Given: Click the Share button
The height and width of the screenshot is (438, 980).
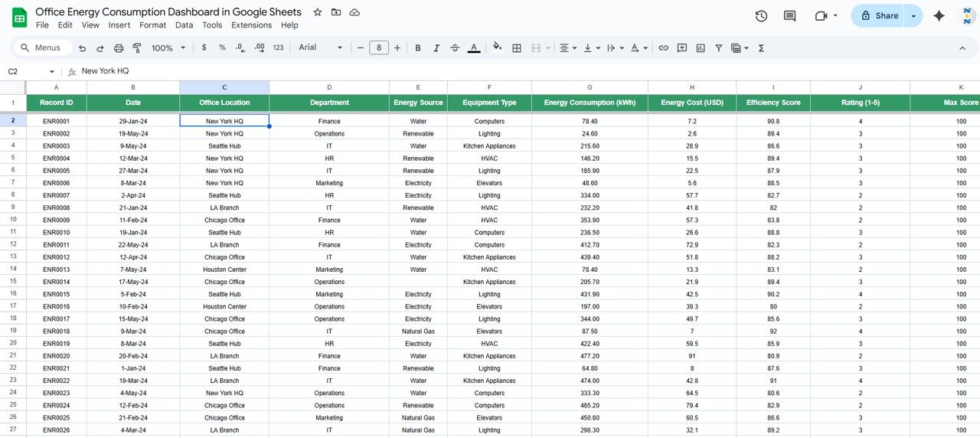Looking at the screenshot, I should click(878, 15).
